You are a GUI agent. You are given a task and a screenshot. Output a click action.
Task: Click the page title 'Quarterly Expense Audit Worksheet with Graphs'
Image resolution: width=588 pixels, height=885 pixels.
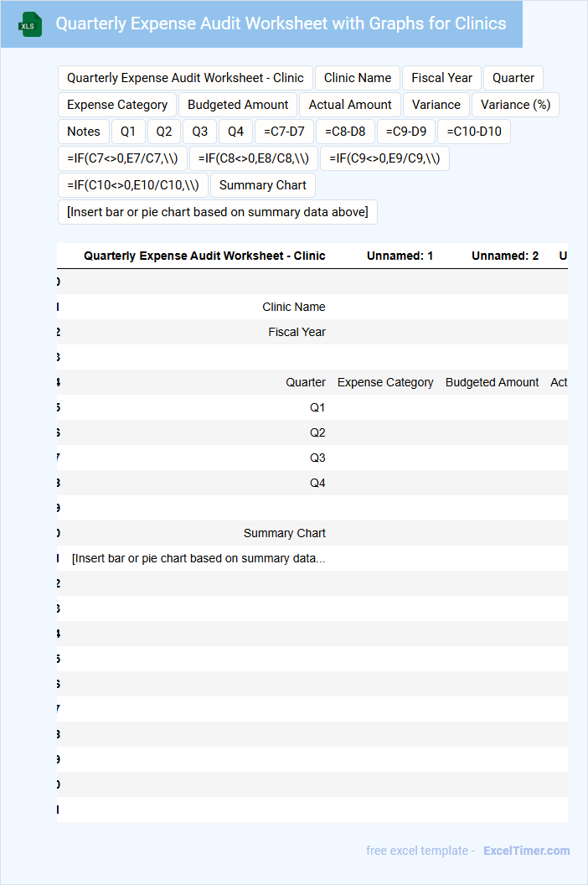click(x=281, y=23)
